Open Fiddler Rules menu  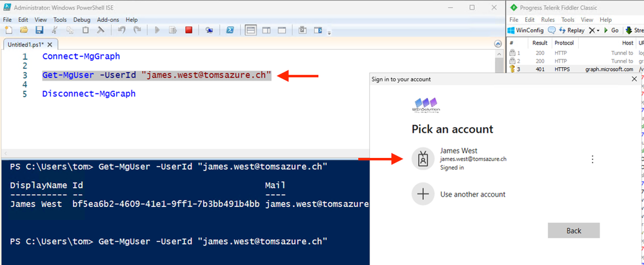coord(548,20)
